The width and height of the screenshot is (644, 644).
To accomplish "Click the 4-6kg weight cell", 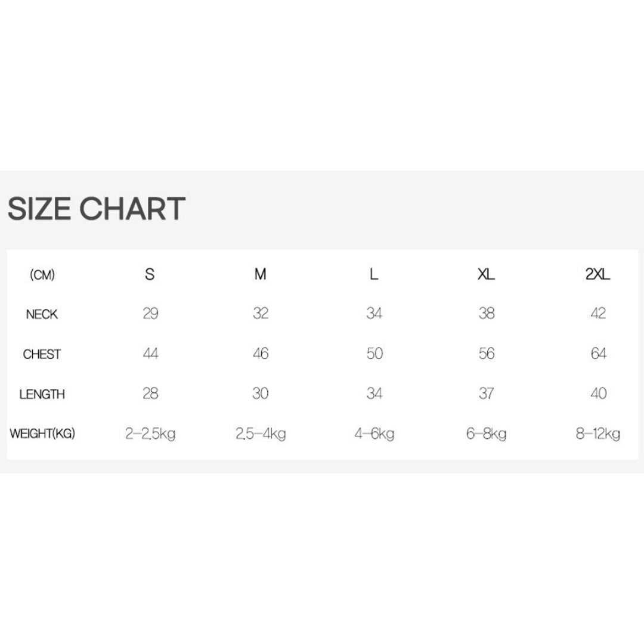I will point(374,434).
